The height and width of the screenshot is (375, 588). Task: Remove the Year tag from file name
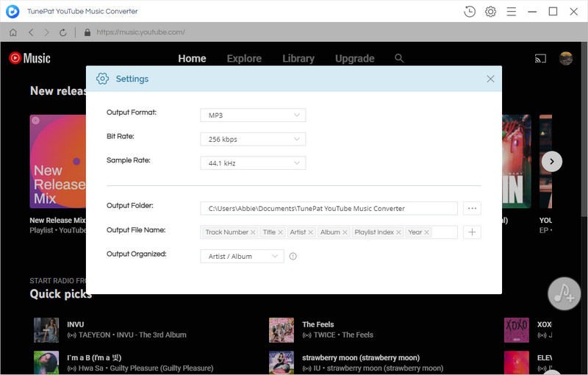coord(427,232)
